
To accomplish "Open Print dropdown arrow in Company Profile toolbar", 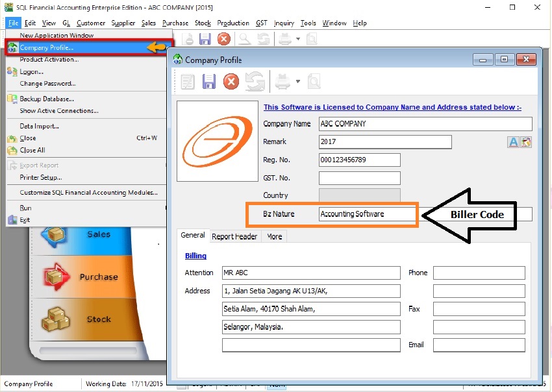I will [x=298, y=81].
